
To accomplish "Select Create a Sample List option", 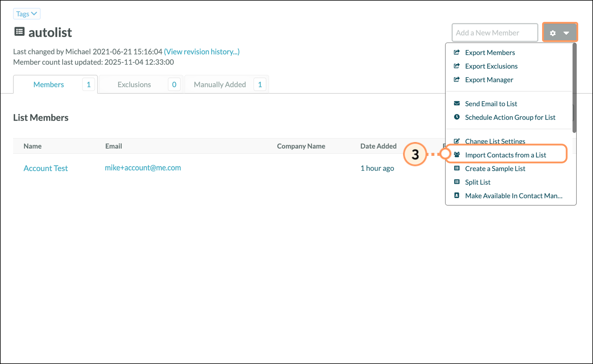I will tap(495, 169).
